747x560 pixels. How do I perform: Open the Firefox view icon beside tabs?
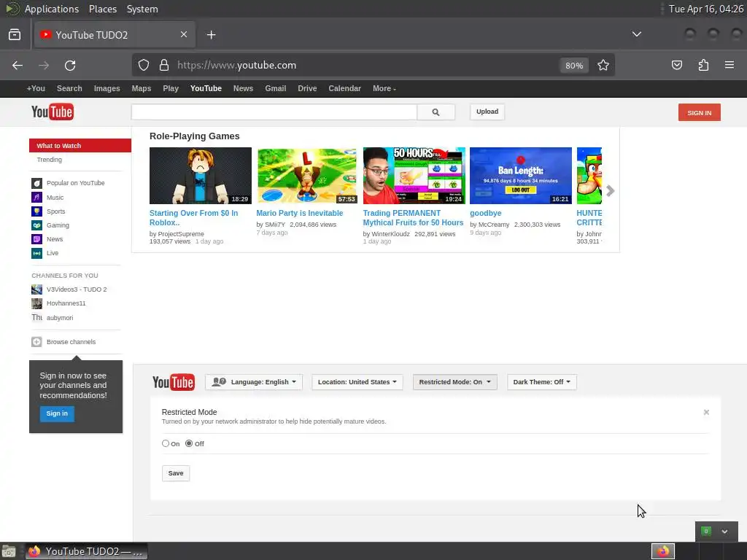(15, 35)
